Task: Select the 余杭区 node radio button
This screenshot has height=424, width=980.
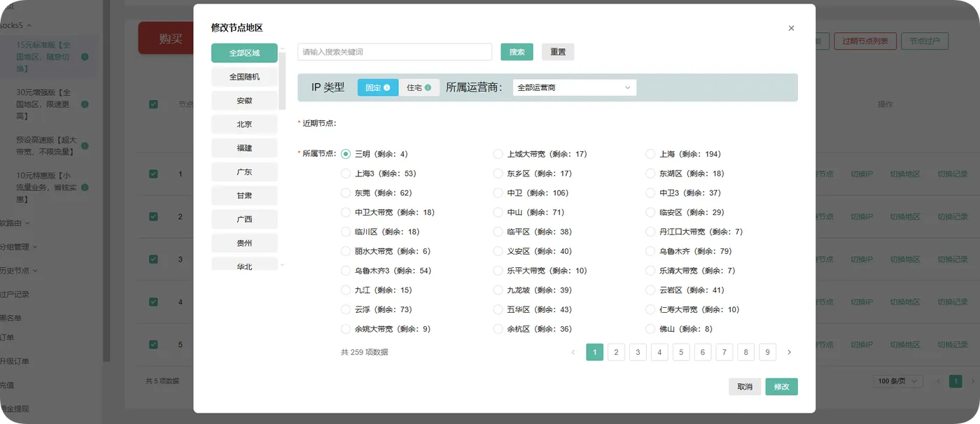Action: [498, 329]
